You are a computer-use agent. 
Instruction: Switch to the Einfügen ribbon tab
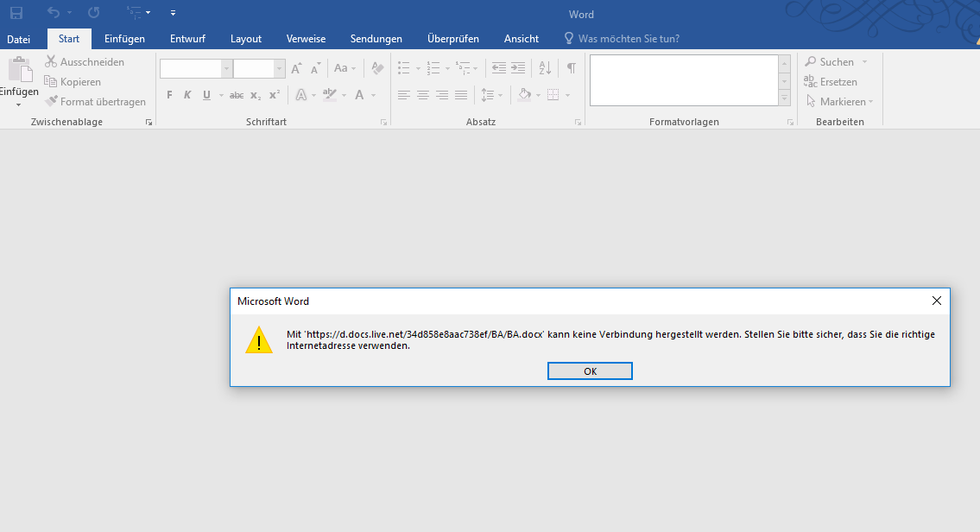pyautogui.click(x=124, y=39)
